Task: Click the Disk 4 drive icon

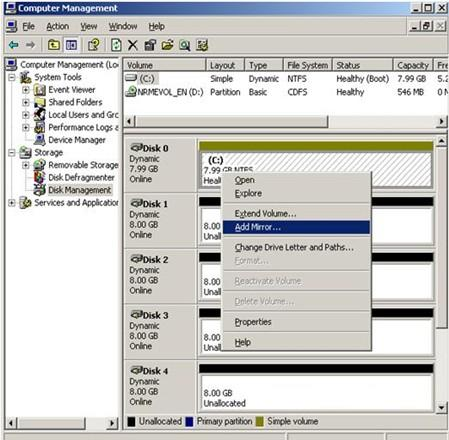Action: pos(136,370)
